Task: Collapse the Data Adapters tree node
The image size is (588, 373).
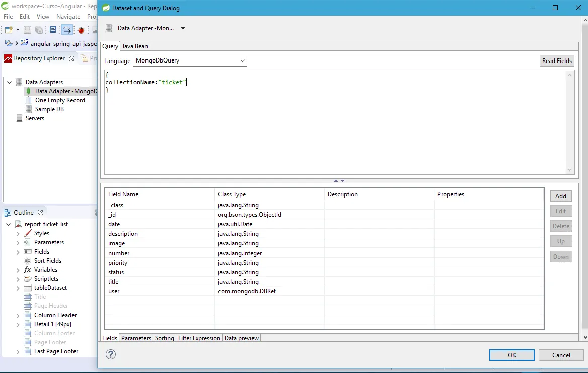Action: pos(9,82)
